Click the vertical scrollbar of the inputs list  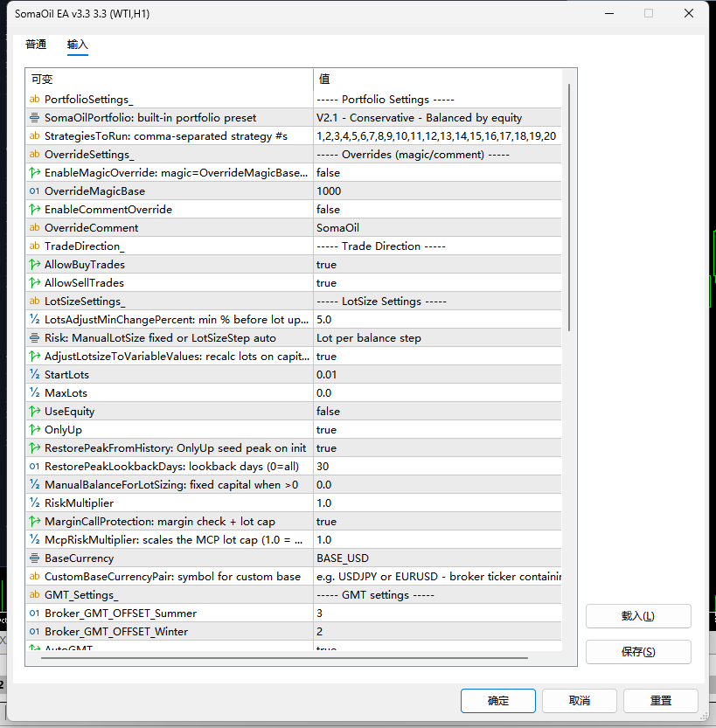coord(569,207)
